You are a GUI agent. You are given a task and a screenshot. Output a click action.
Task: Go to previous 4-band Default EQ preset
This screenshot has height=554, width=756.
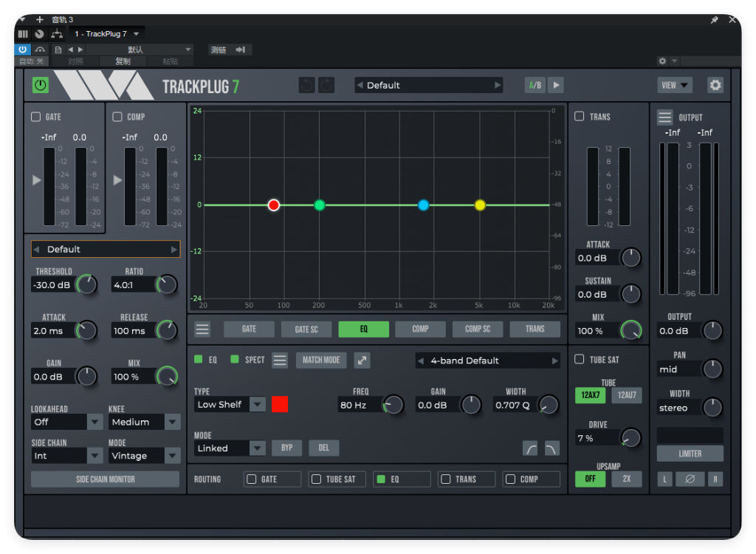(421, 360)
